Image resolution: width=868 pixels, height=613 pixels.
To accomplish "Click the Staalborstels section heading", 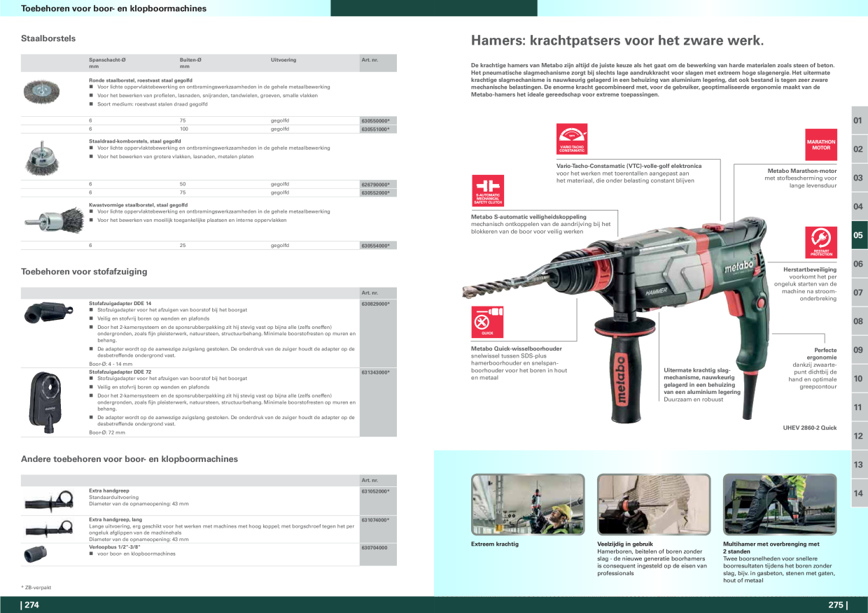I will (48, 38).
